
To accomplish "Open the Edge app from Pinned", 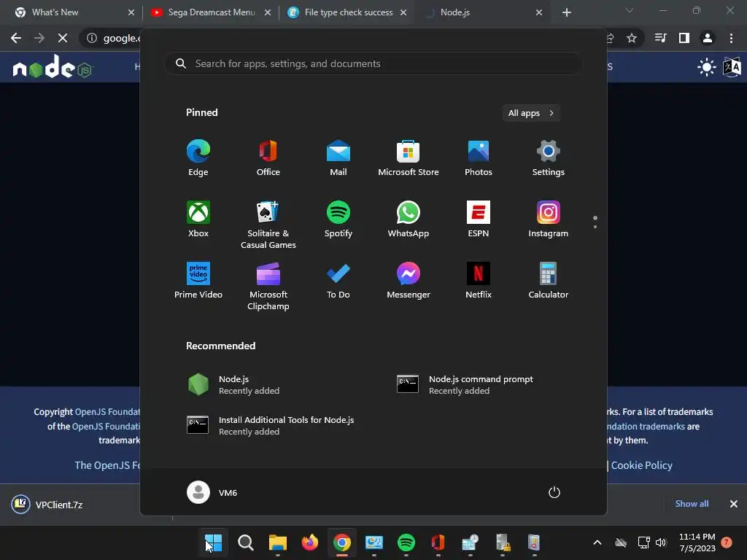I will point(198,158).
